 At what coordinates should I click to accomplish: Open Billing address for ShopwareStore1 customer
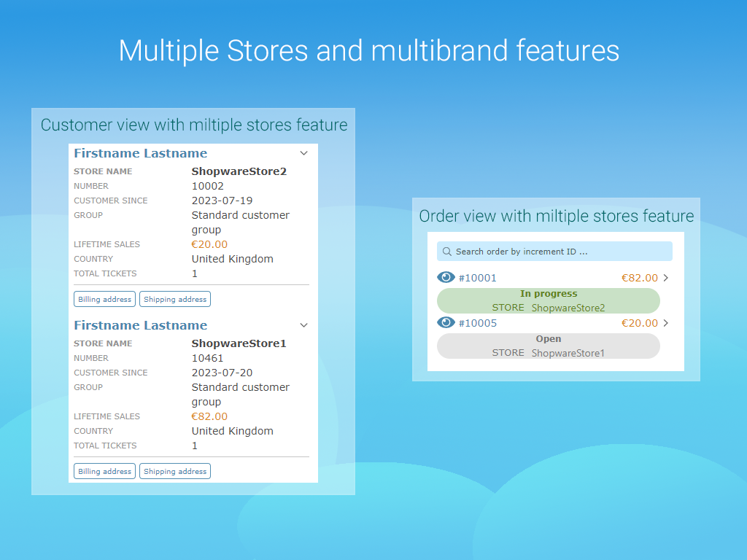click(x=105, y=471)
